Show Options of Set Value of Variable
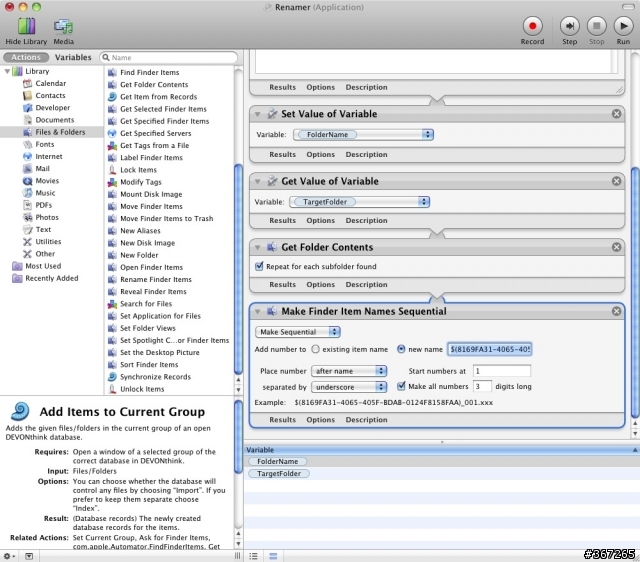Screen dimensions: 640x562 tap(320, 155)
